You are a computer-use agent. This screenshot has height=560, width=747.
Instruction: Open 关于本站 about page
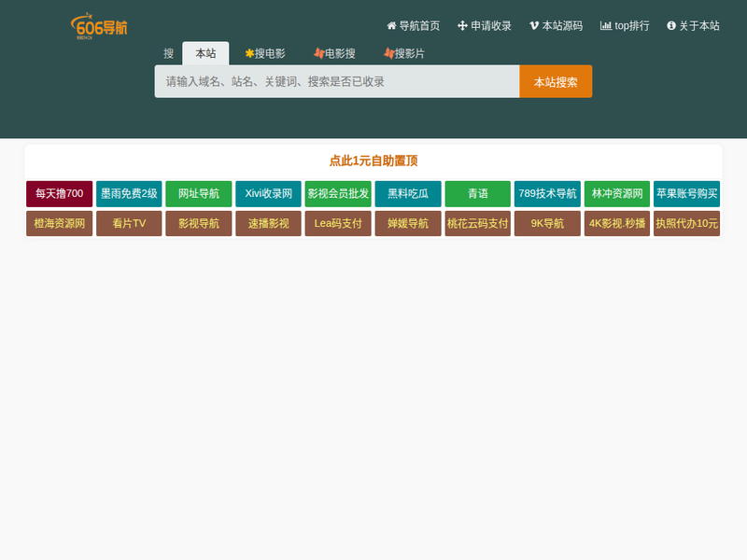693,26
